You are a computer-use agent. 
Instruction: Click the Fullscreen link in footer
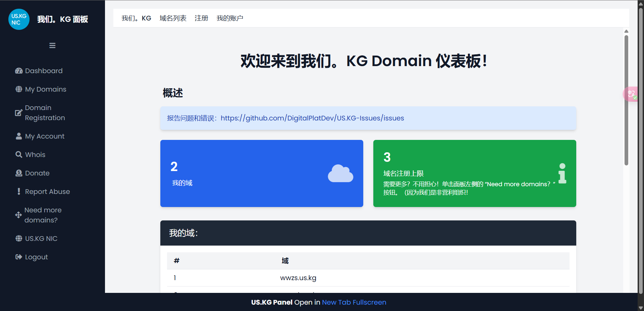[x=369, y=302]
